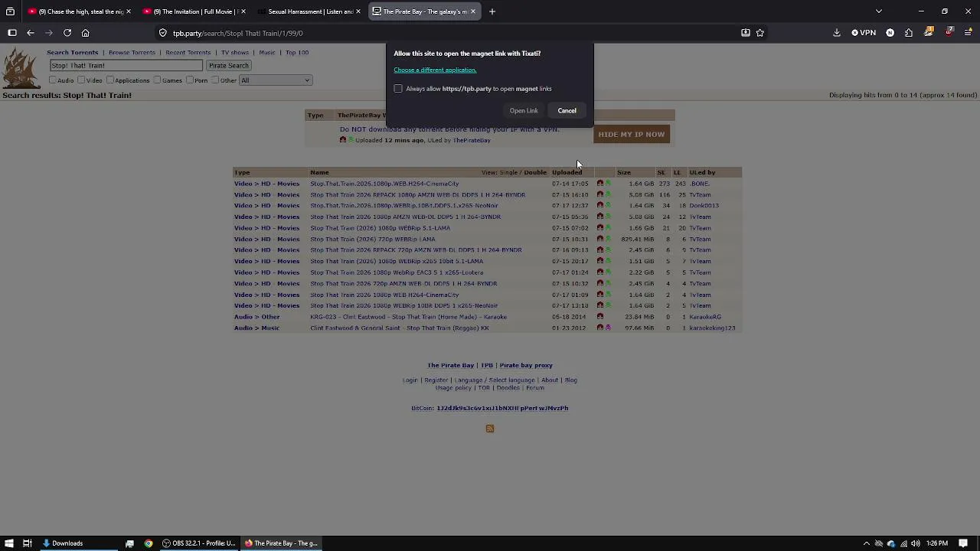Tick the Applications filter checkbox

pos(110,80)
